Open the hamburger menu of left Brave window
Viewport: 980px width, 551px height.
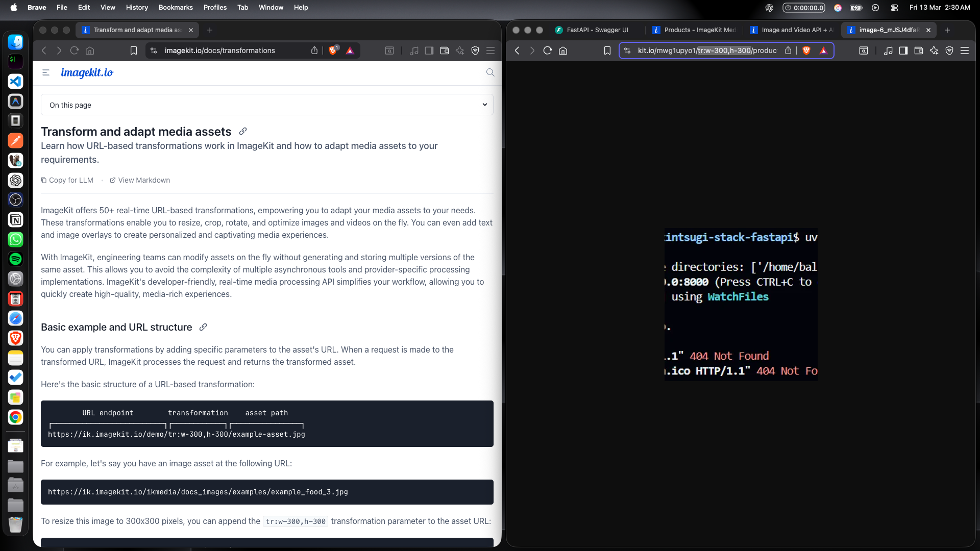point(491,51)
